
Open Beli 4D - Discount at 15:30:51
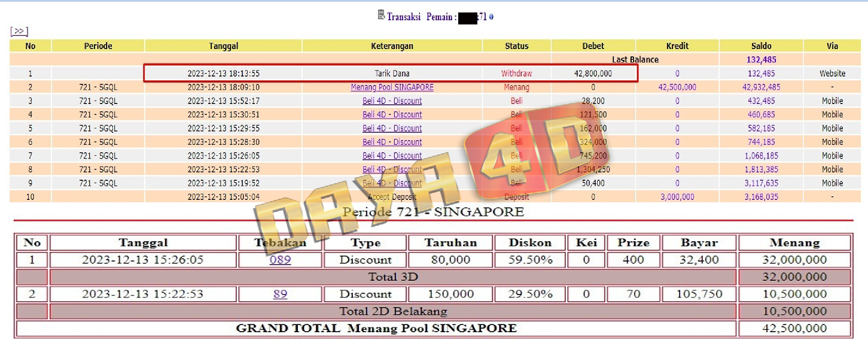pos(392,115)
